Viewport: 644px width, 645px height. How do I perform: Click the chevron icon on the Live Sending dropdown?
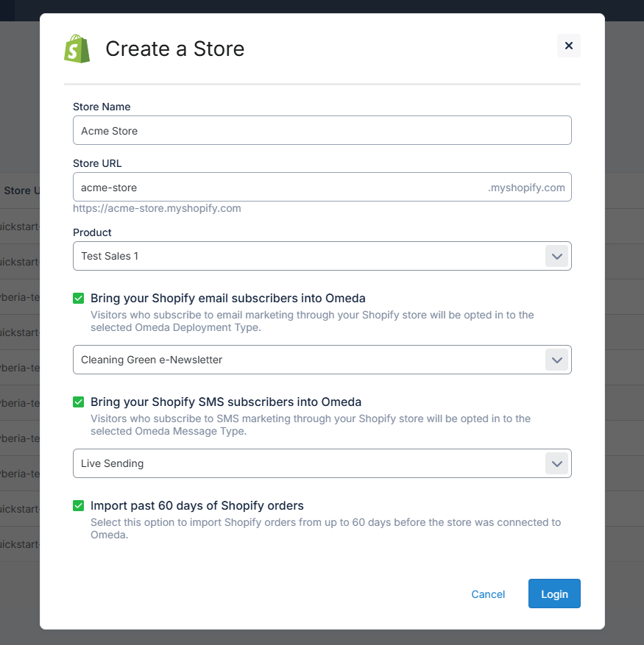(558, 463)
